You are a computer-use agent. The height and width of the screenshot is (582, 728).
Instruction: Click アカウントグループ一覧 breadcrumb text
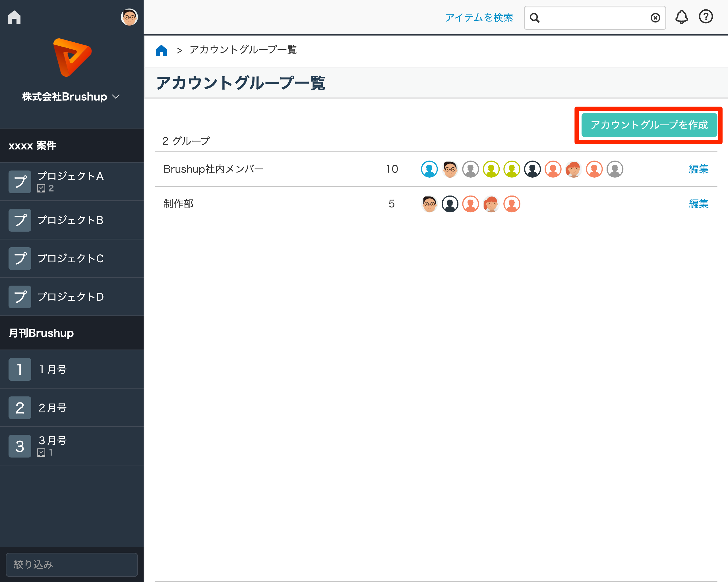243,50
